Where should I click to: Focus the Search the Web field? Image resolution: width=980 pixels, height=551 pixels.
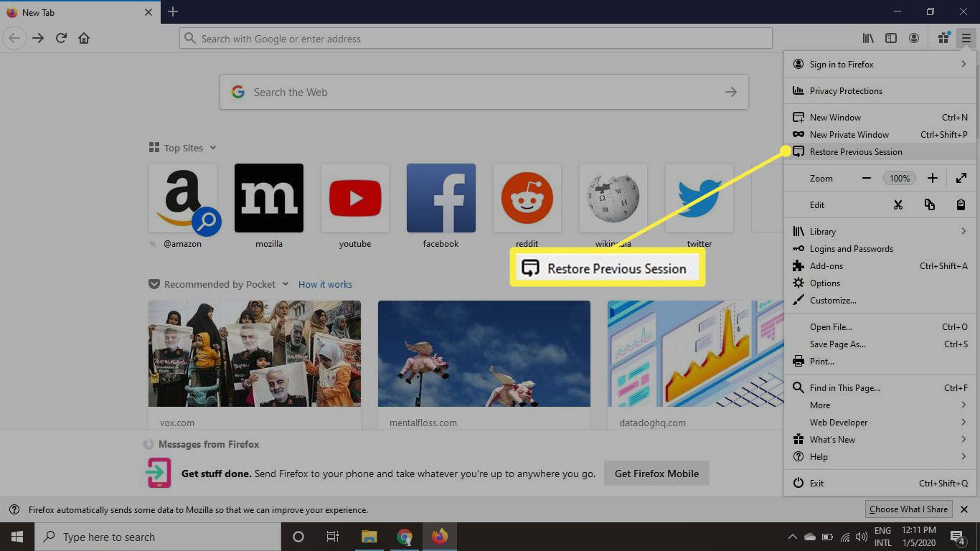click(484, 92)
